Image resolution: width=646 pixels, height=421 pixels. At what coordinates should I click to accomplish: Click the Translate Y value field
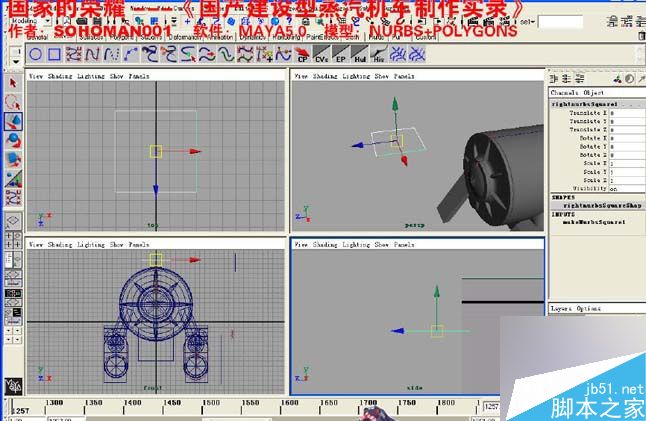(627, 121)
